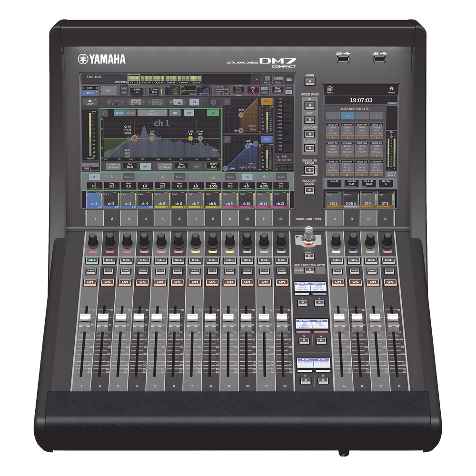
Task: Select the CH1-12 meter bank tab
Action: point(134,79)
